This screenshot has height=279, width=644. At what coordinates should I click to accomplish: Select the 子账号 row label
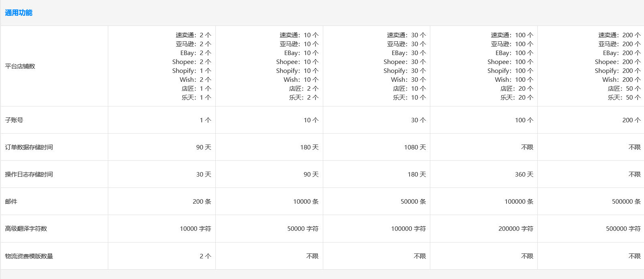pos(14,120)
